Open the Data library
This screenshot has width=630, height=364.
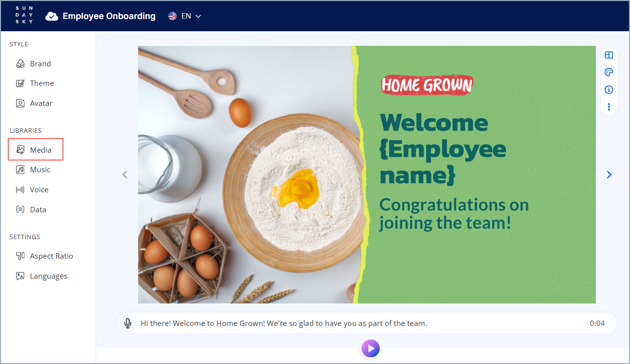[x=31, y=210]
